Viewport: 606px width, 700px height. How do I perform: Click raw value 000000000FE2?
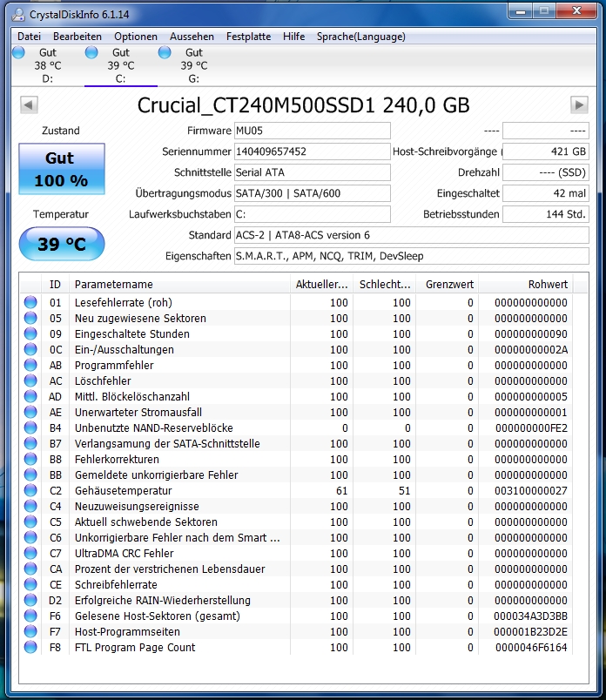coord(531,428)
